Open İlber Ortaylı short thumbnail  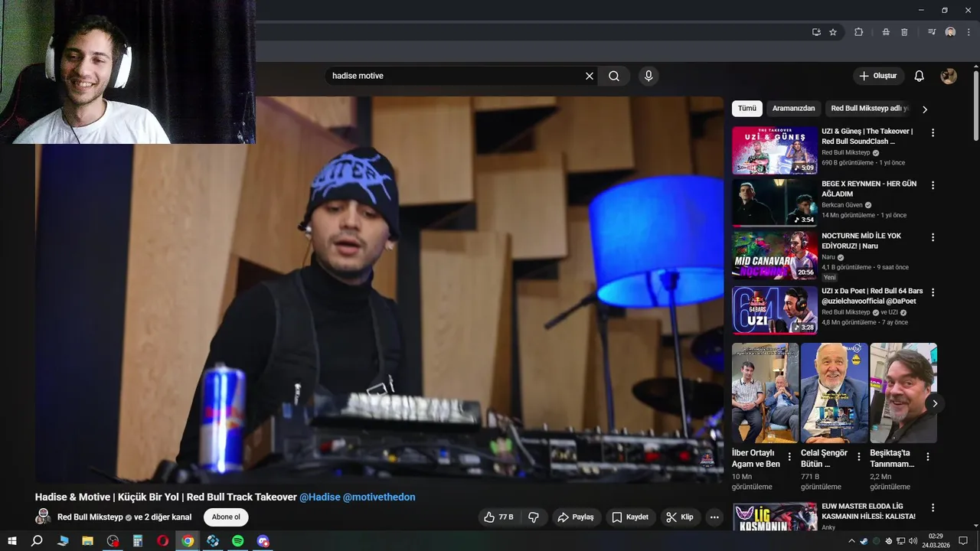pos(765,393)
